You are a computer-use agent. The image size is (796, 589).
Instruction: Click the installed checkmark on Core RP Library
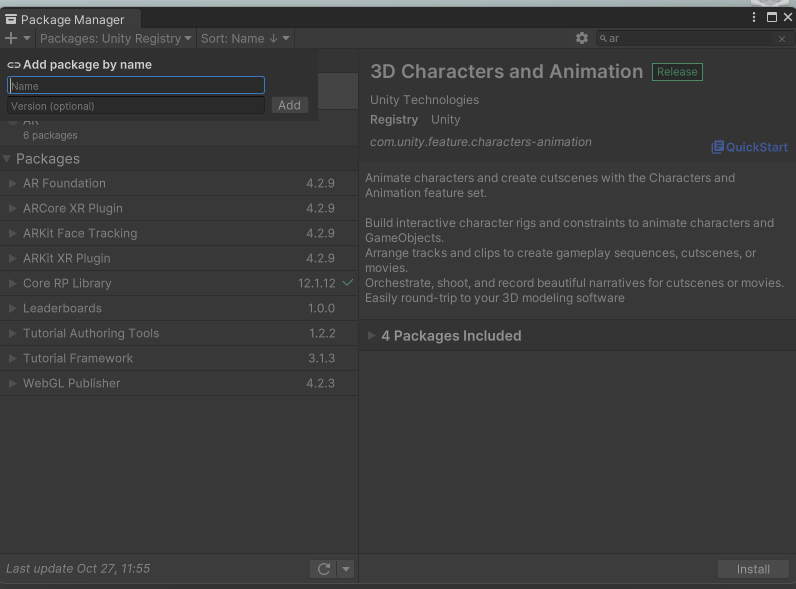(x=348, y=283)
